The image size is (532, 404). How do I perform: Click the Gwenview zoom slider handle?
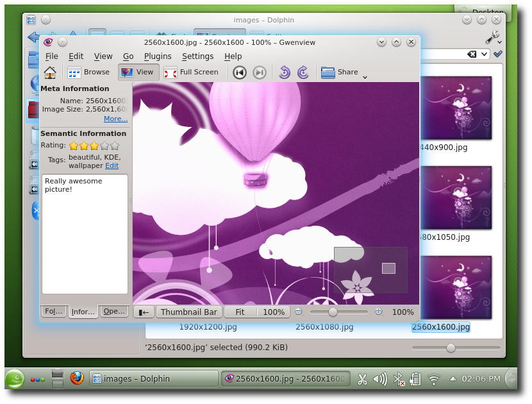point(333,312)
